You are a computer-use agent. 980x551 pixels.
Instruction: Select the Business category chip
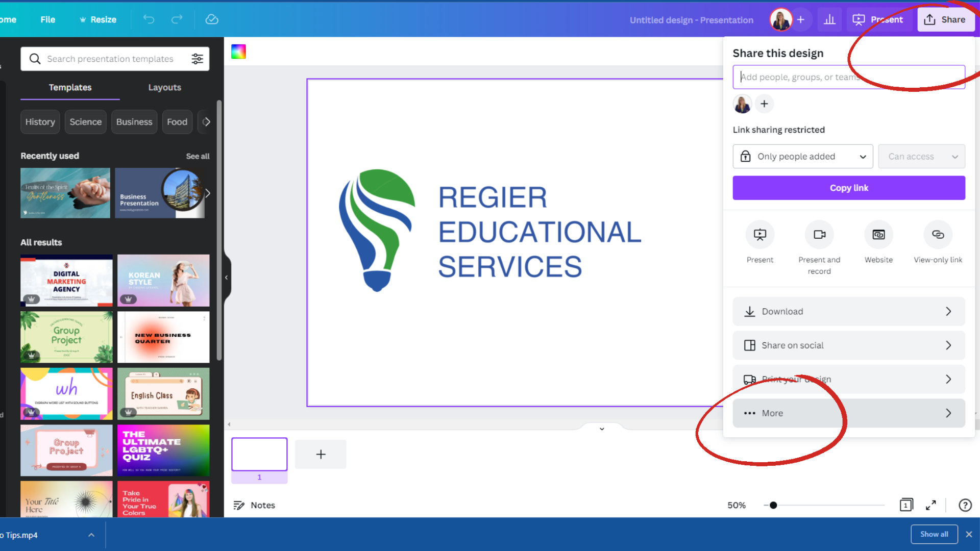point(134,122)
